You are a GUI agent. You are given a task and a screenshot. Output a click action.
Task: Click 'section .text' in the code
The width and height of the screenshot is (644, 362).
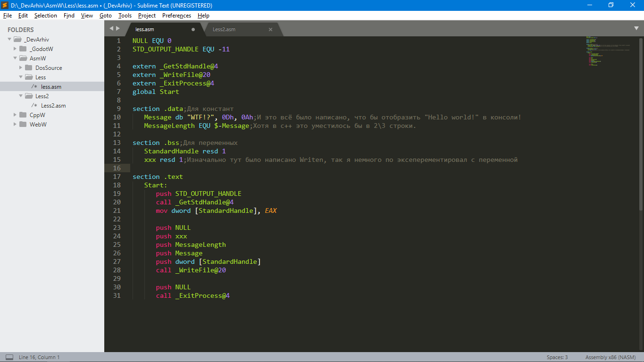click(x=158, y=177)
